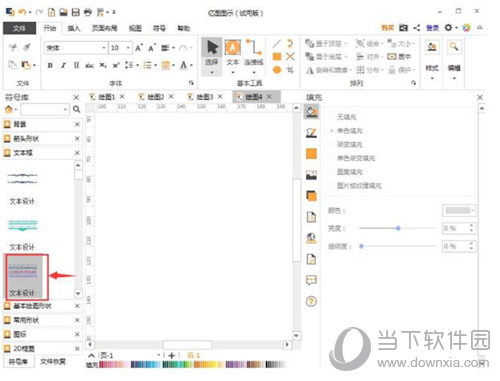Click the Print icon in quick access toolbar
Image resolution: width=500 pixels, height=381 pixels.
[88, 12]
